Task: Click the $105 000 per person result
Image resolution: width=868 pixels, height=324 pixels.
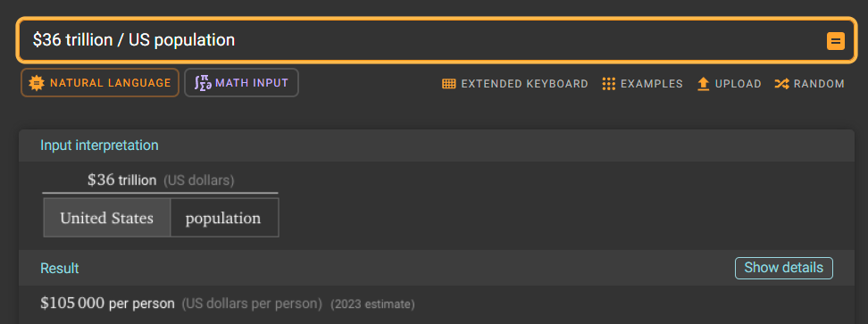Action: [x=107, y=303]
